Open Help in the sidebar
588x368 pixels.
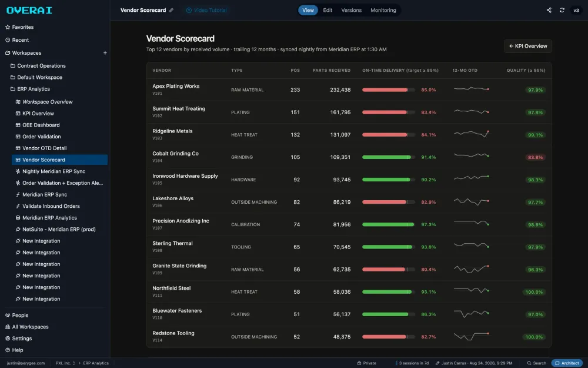coord(14,350)
